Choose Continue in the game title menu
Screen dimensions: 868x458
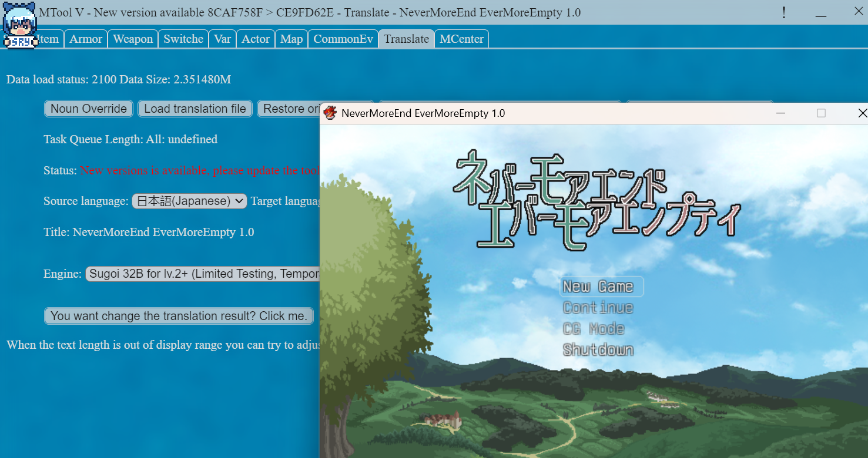tap(598, 308)
